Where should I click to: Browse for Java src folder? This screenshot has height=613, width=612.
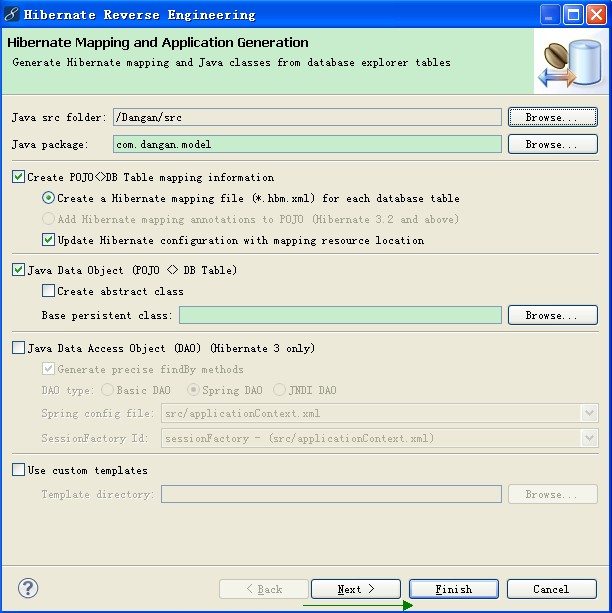click(553, 117)
